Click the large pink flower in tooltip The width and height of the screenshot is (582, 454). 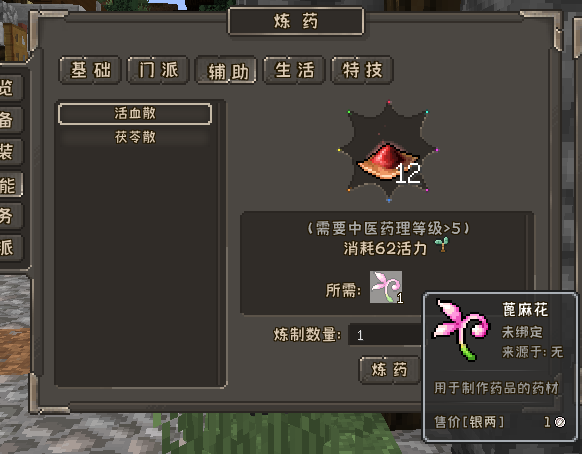461,329
